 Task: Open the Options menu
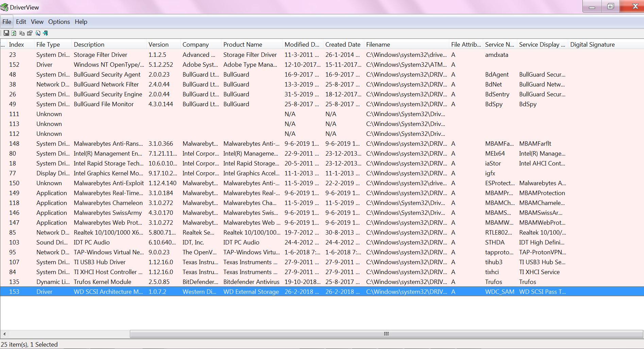pos(59,22)
